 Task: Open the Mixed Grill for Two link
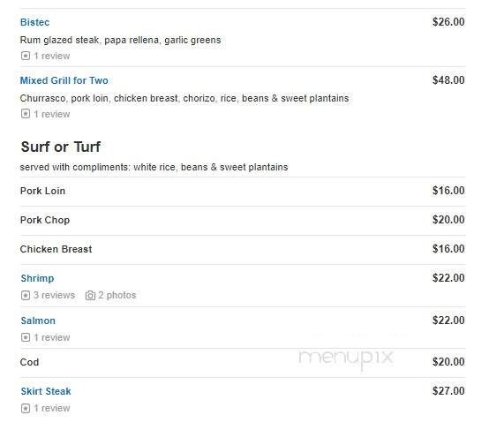pos(64,80)
